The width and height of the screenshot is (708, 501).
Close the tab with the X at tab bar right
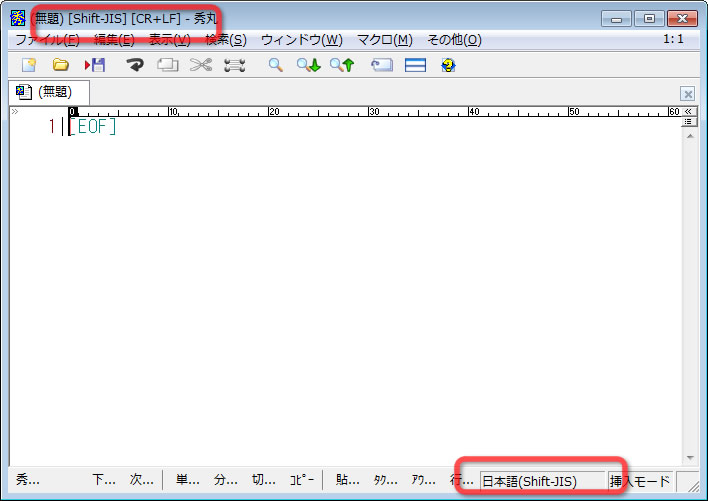pyautogui.click(x=688, y=94)
